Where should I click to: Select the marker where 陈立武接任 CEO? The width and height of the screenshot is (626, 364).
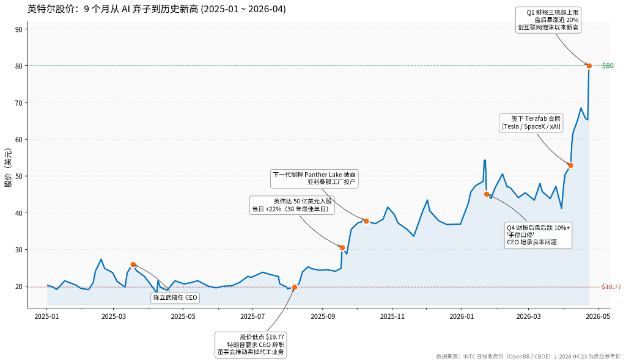pos(132,264)
